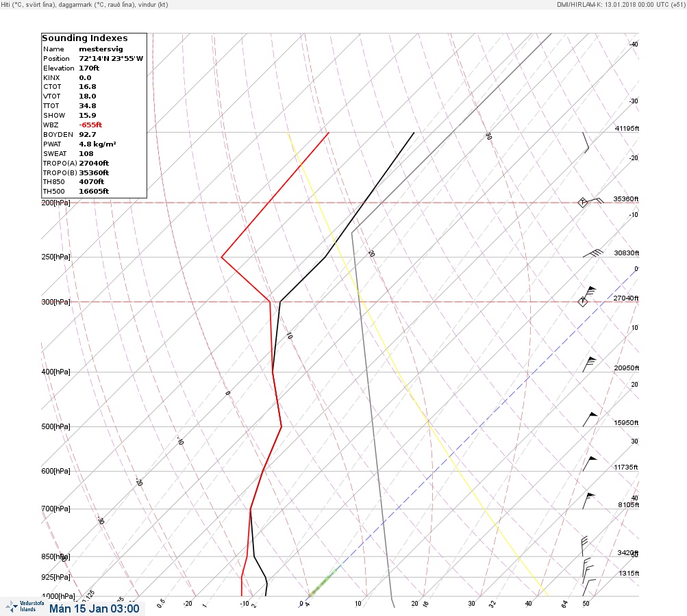
Task: Click the 'Mán 15 Jan 03:00' timestamp
Action: tap(95, 608)
